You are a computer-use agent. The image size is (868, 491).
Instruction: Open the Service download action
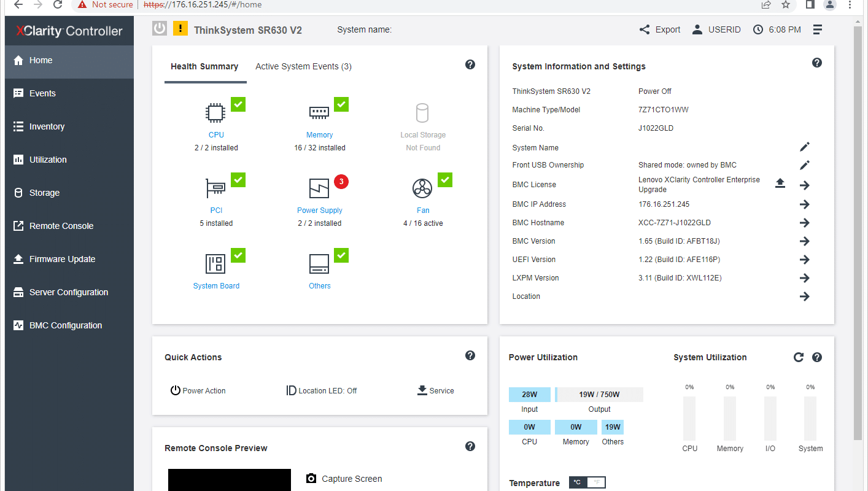[x=435, y=390]
